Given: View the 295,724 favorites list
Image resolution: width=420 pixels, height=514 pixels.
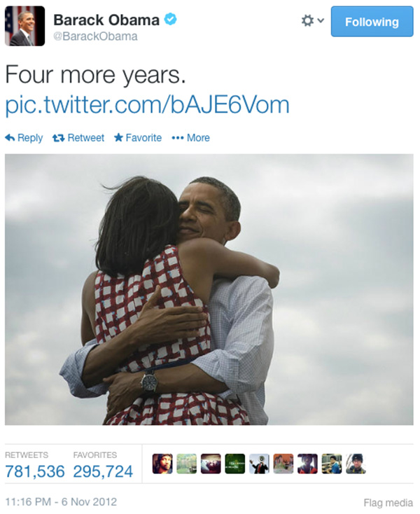Looking at the screenshot, I should pyautogui.click(x=103, y=471).
